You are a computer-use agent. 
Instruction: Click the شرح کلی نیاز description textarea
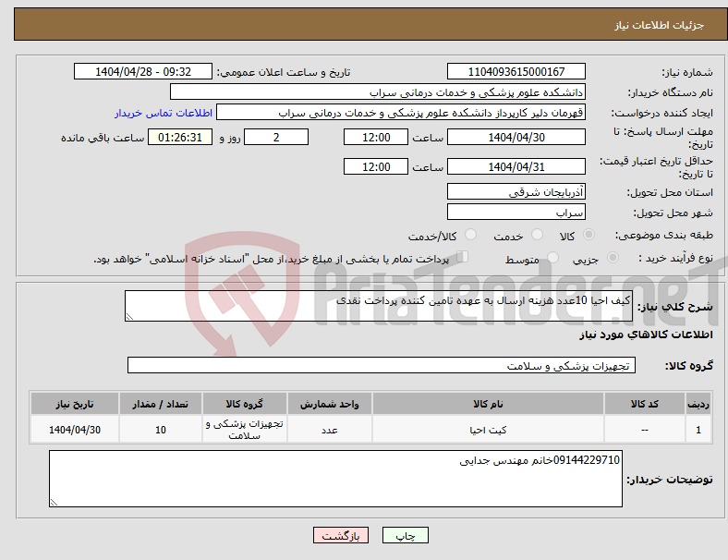[x=379, y=306]
